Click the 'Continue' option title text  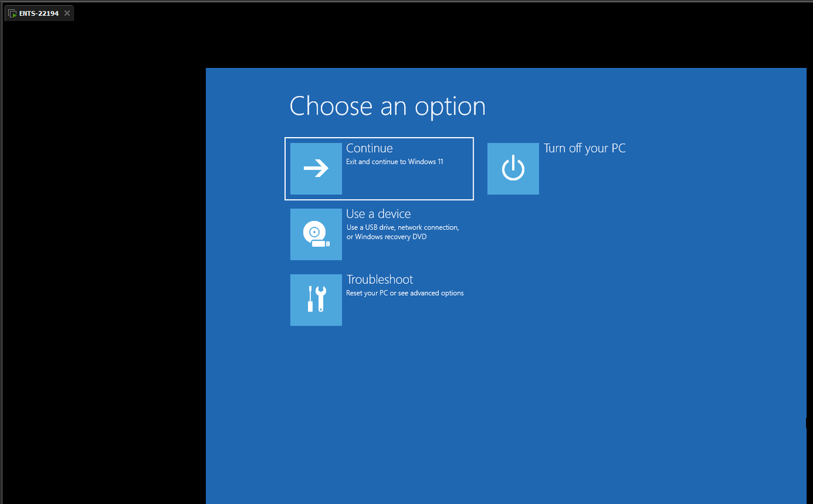(x=369, y=148)
